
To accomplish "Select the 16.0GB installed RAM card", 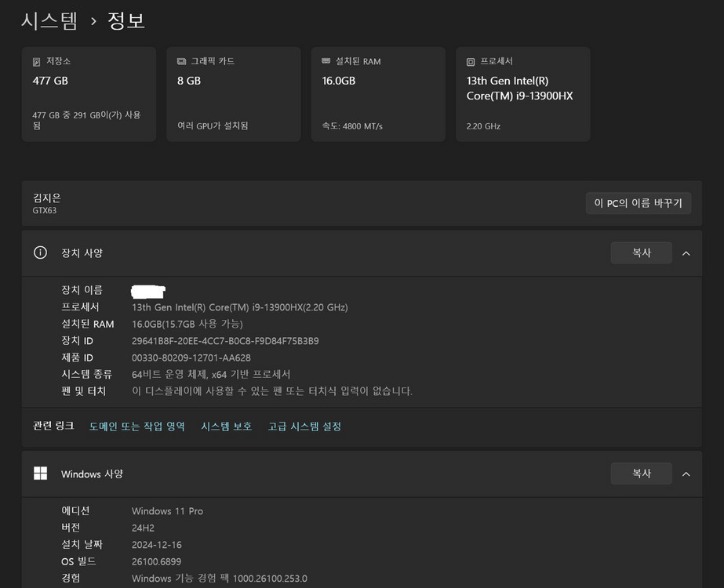I will pyautogui.click(x=378, y=94).
